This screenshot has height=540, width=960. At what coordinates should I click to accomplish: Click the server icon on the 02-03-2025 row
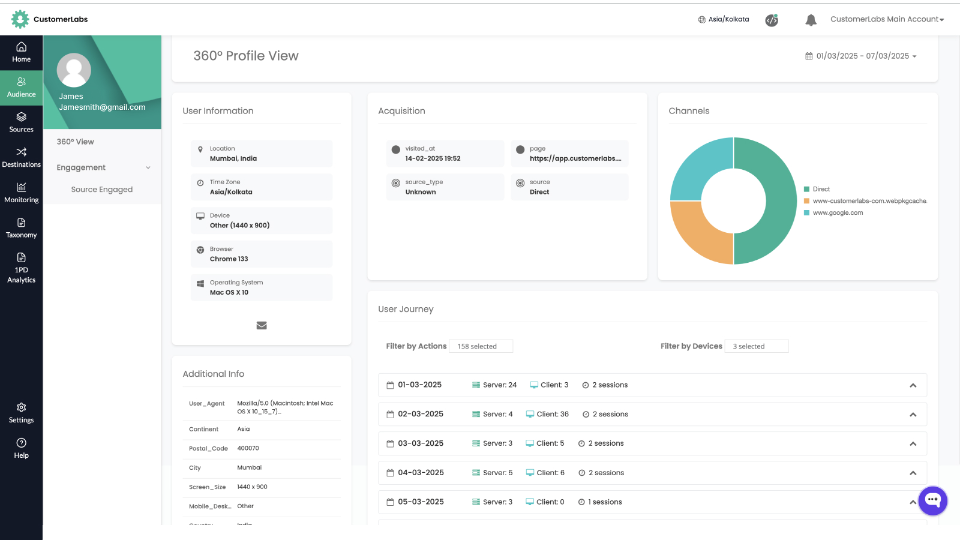click(476, 414)
